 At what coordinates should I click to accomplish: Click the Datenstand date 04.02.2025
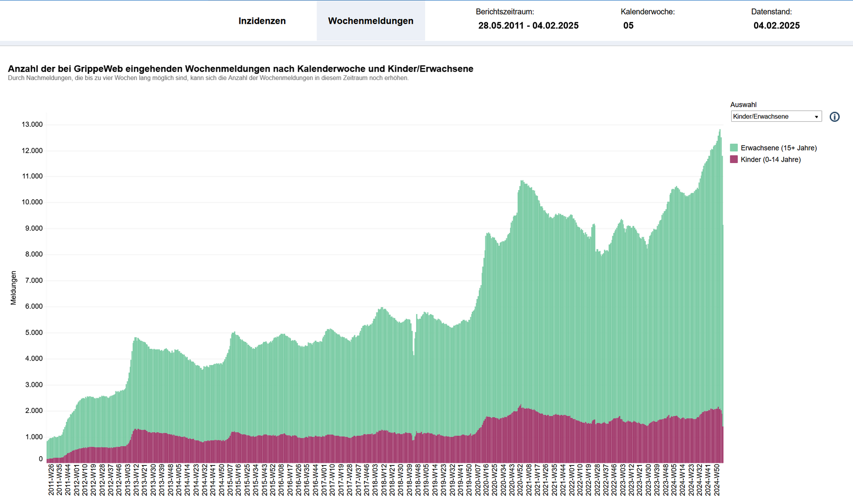pyautogui.click(x=776, y=26)
